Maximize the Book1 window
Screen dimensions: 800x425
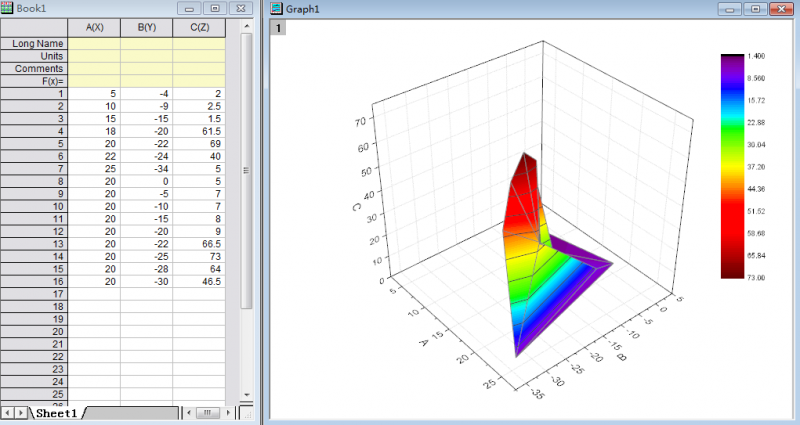point(215,8)
